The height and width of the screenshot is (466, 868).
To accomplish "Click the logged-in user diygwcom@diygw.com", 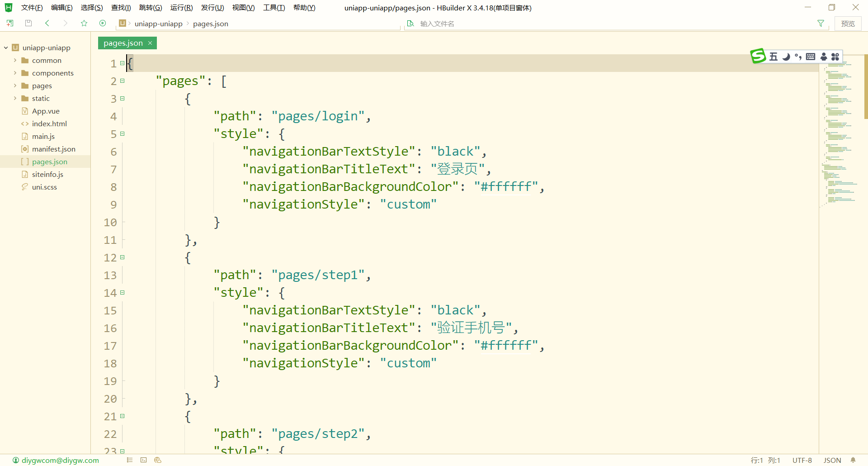I will (56, 460).
